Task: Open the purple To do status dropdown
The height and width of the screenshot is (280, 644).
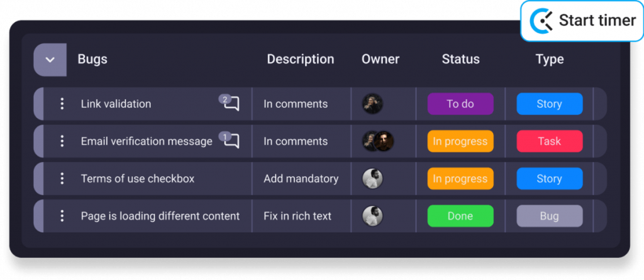Action: coord(460,104)
